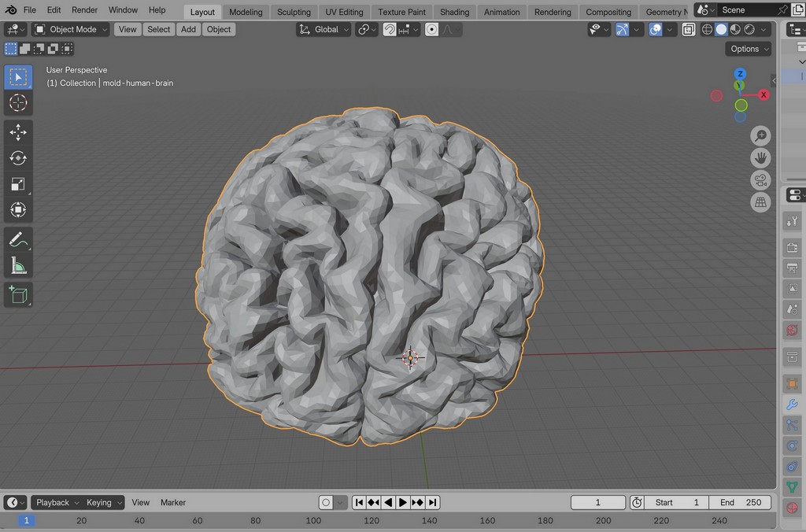The image size is (806, 532).
Task: Open the viewport shading options arrow
Action: click(x=763, y=29)
